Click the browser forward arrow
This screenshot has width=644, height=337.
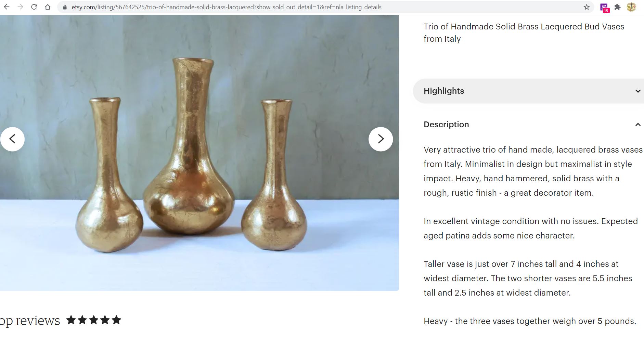click(x=21, y=7)
